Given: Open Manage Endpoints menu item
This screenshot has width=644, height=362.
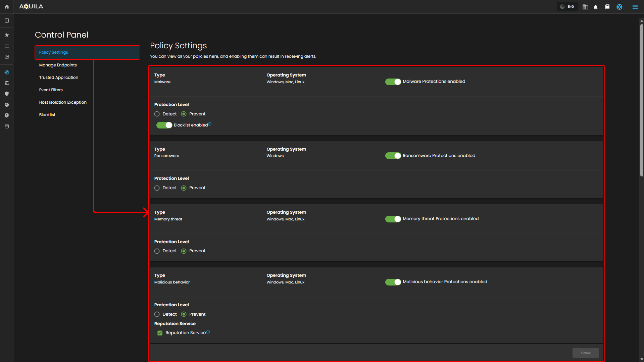Looking at the screenshot, I should pos(58,65).
